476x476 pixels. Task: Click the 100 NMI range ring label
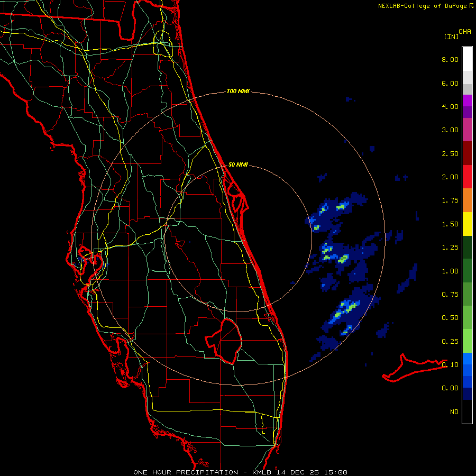(x=238, y=91)
